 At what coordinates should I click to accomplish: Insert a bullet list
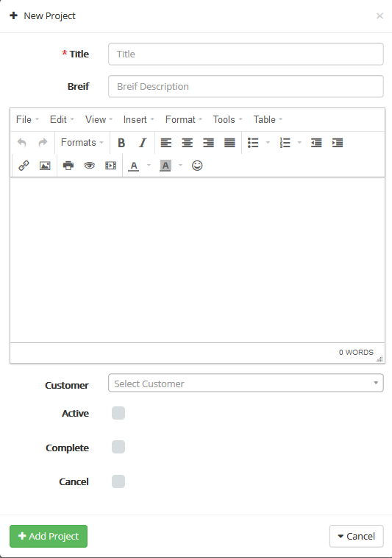point(253,143)
